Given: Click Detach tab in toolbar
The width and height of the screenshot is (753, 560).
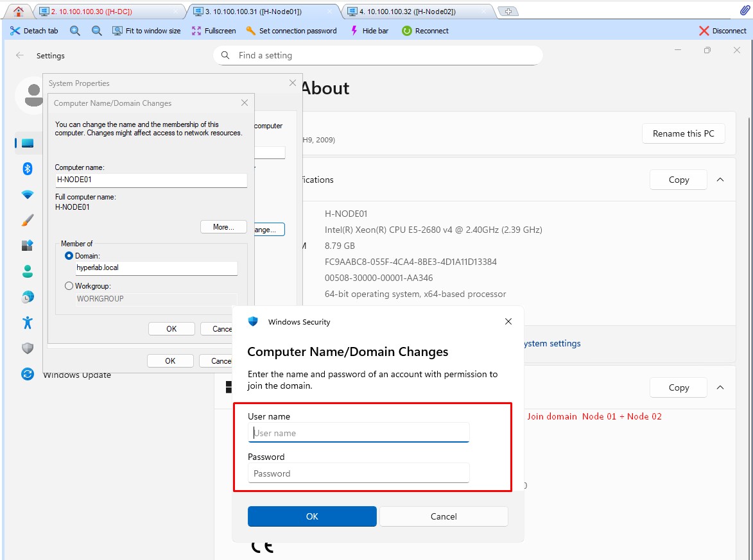Looking at the screenshot, I should 34,31.
